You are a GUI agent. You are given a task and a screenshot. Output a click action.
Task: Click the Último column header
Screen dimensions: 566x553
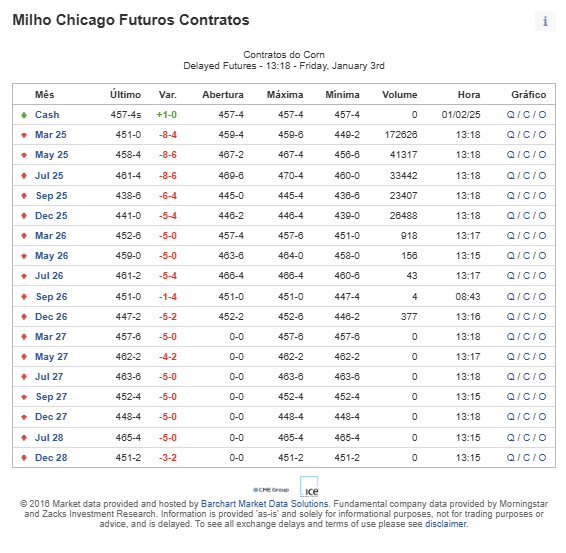click(x=125, y=95)
